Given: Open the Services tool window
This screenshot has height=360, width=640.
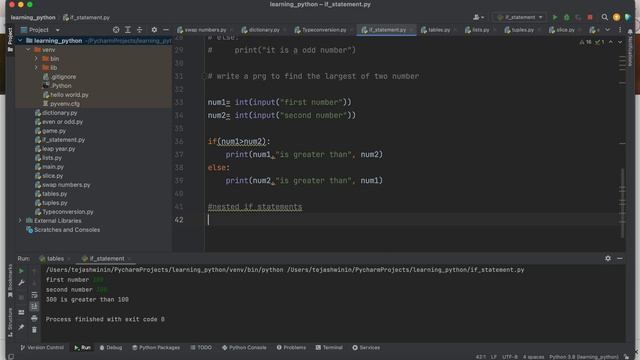Looking at the screenshot, I should 366,348.
